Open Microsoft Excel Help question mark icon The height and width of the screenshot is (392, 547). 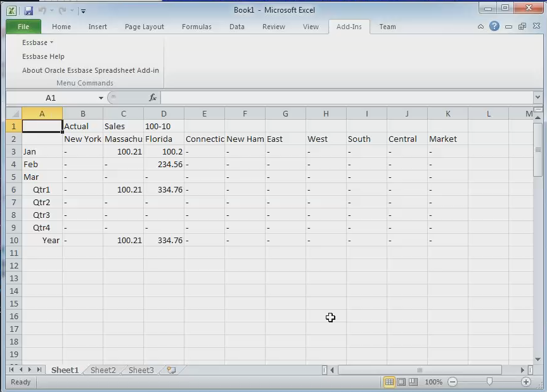coord(494,26)
